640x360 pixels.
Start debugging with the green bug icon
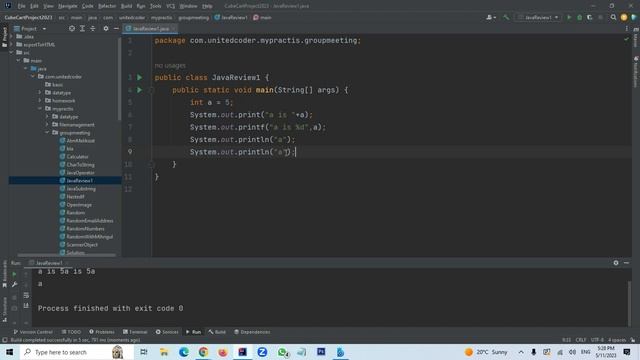click(x=579, y=18)
